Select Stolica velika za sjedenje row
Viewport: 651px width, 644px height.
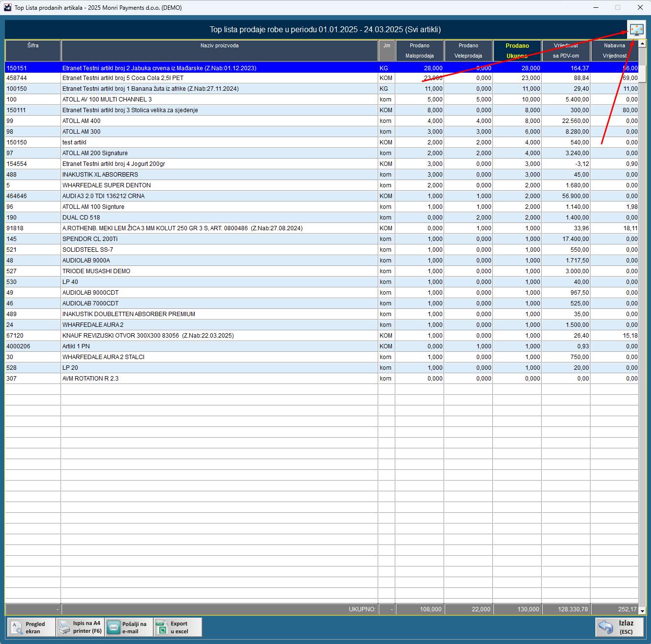[x=322, y=110]
